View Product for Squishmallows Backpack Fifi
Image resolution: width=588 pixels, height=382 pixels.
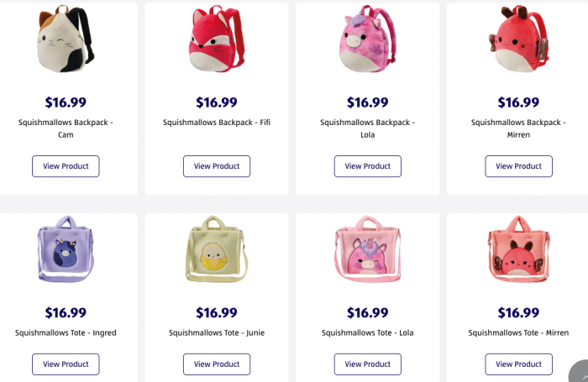[x=217, y=166]
